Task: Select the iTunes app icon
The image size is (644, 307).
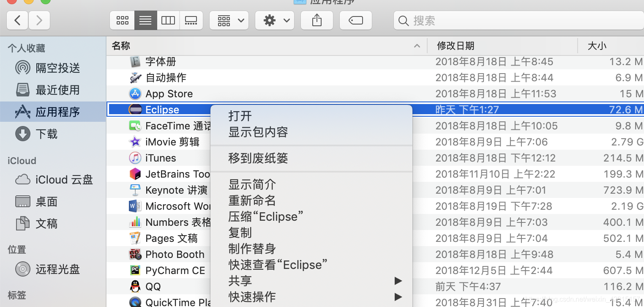Action: (135, 158)
